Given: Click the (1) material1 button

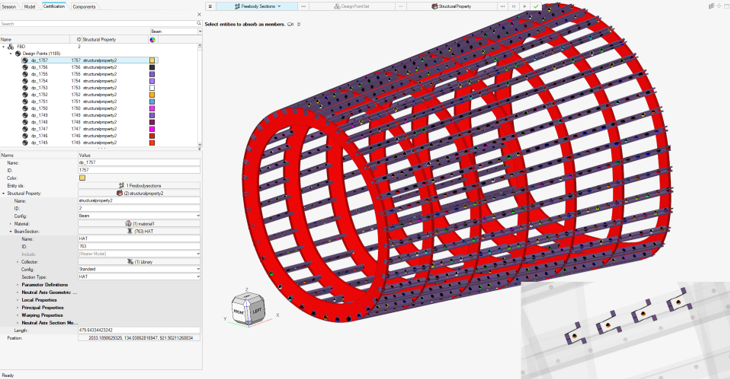Looking at the screenshot, I should click(x=139, y=223).
